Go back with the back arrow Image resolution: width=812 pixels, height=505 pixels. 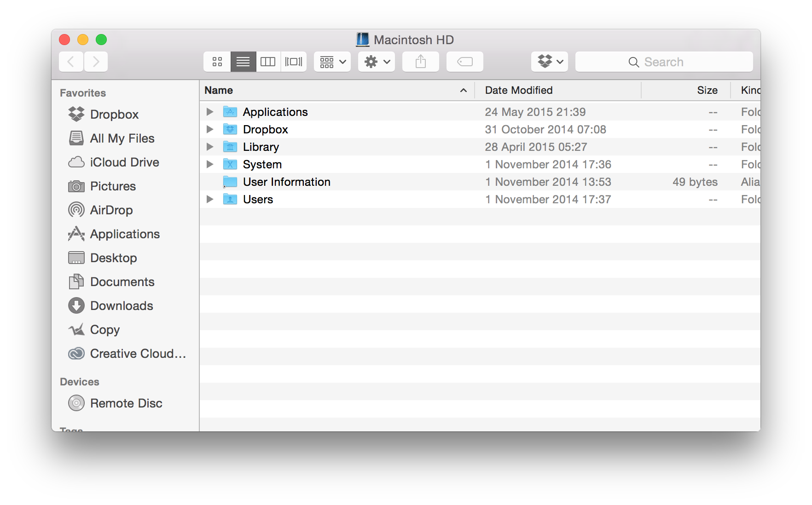tap(71, 62)
